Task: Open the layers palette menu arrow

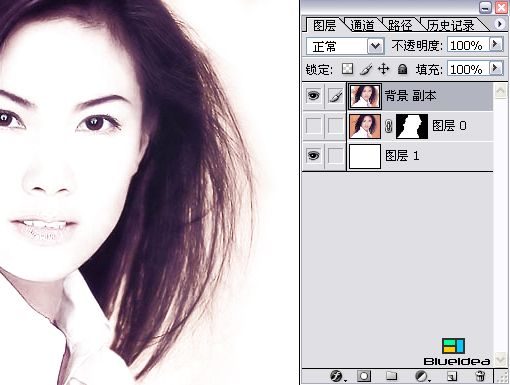Action: tap(499, 24)
